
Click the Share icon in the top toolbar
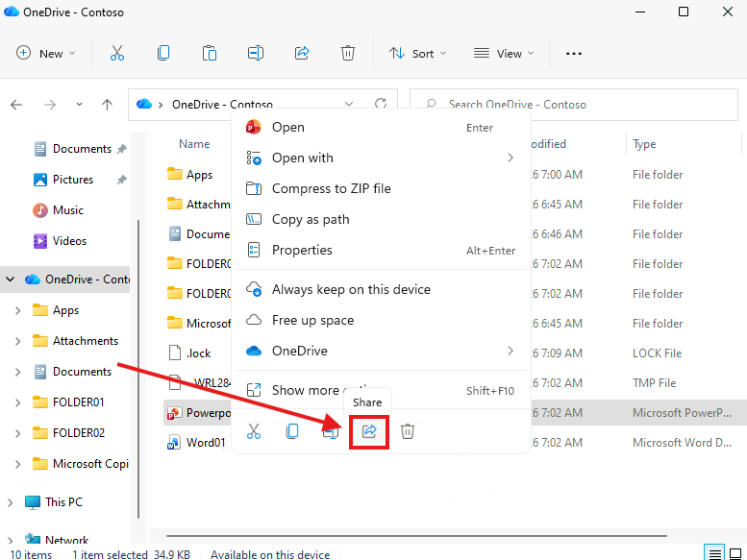(x=302, y=53)
